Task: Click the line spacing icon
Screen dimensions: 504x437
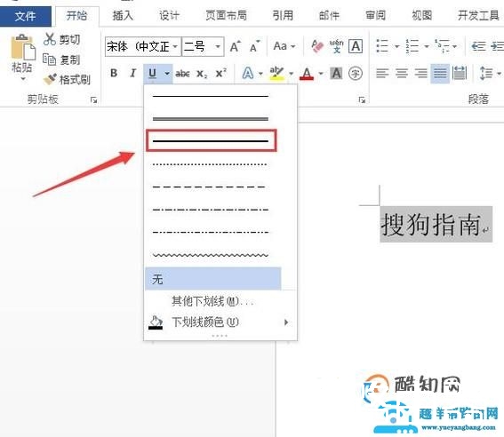Action: [x=486, y=74]
